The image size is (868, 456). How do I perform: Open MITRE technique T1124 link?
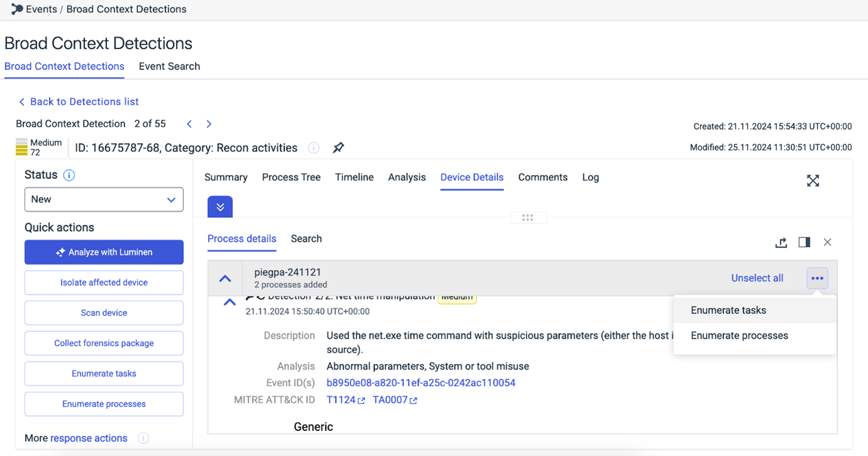tap(346, 400)
